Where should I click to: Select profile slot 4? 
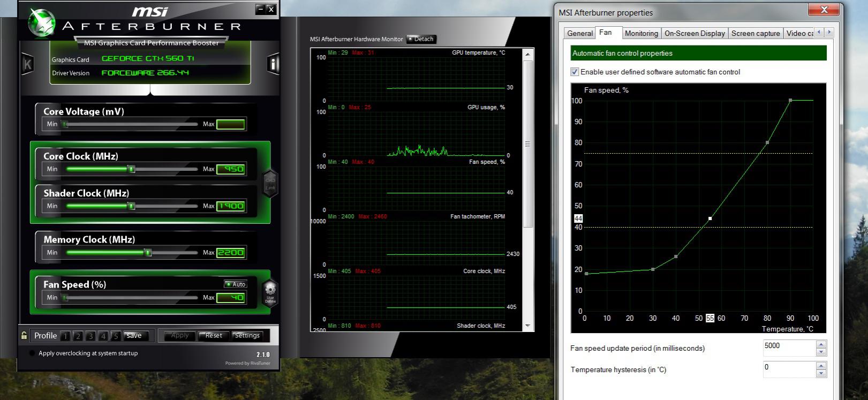[103, 336]
